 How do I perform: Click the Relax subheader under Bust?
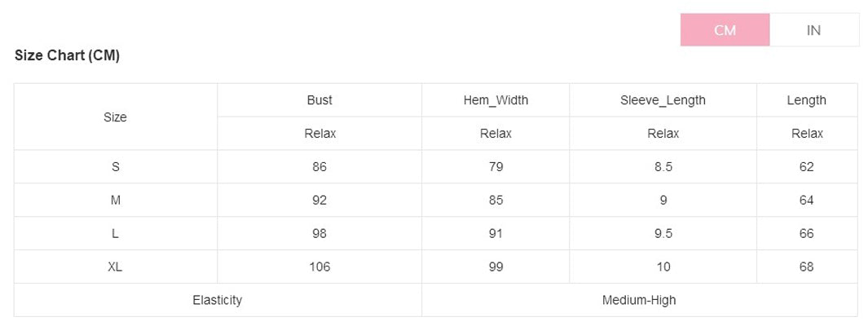[320, 134]
